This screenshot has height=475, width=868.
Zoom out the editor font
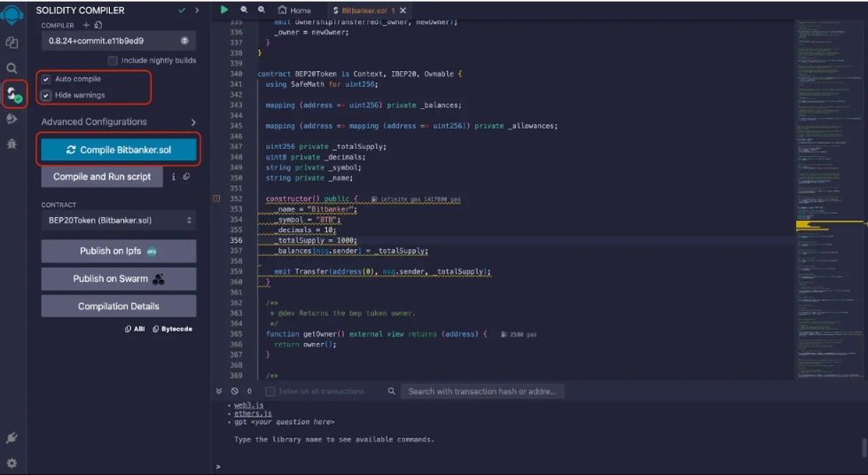click(x=244, y=10)
